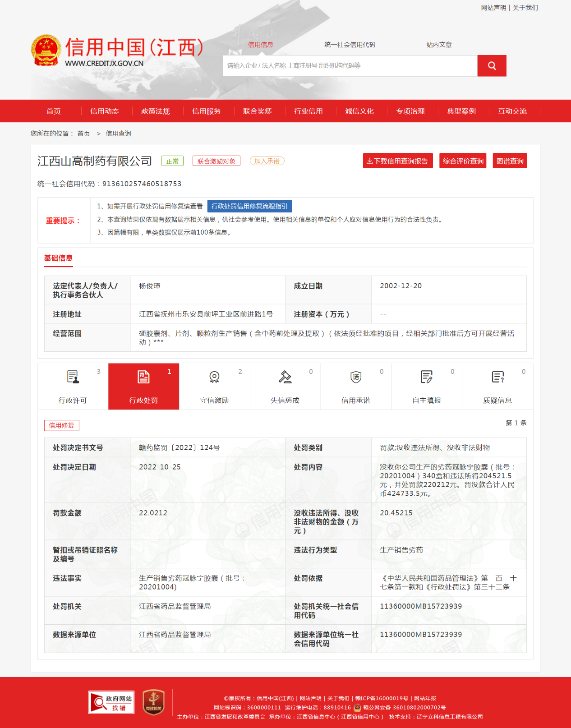Click the 自主填报 form pencil icon
This screenshot has width=571, height=728.
[x=427, y=377]
